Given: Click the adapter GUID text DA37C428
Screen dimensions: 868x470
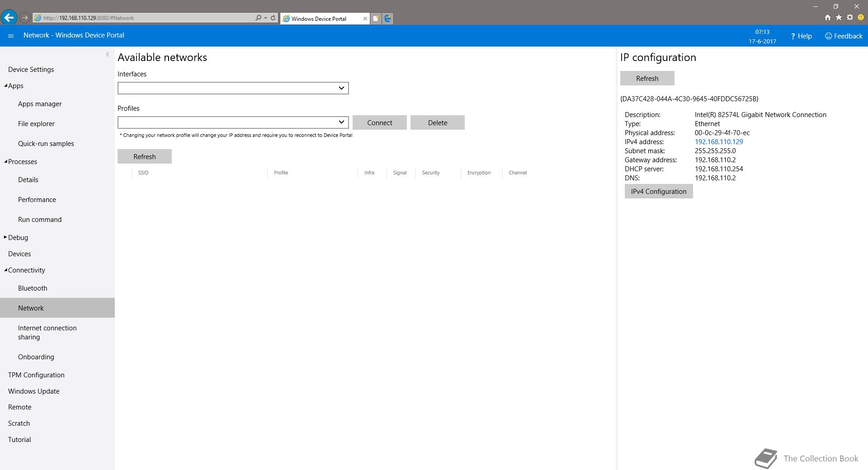Looking at the screenshot, I should coord(689,99).
